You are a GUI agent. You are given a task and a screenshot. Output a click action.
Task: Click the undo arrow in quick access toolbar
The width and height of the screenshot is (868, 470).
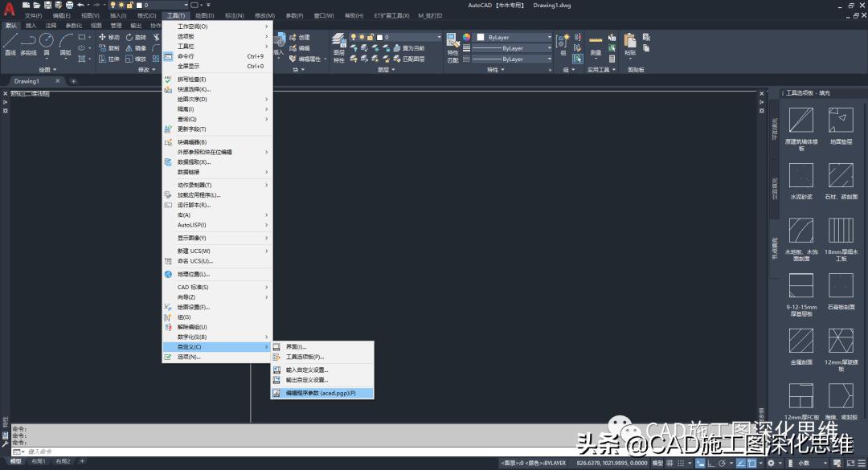tap(81, 5)
